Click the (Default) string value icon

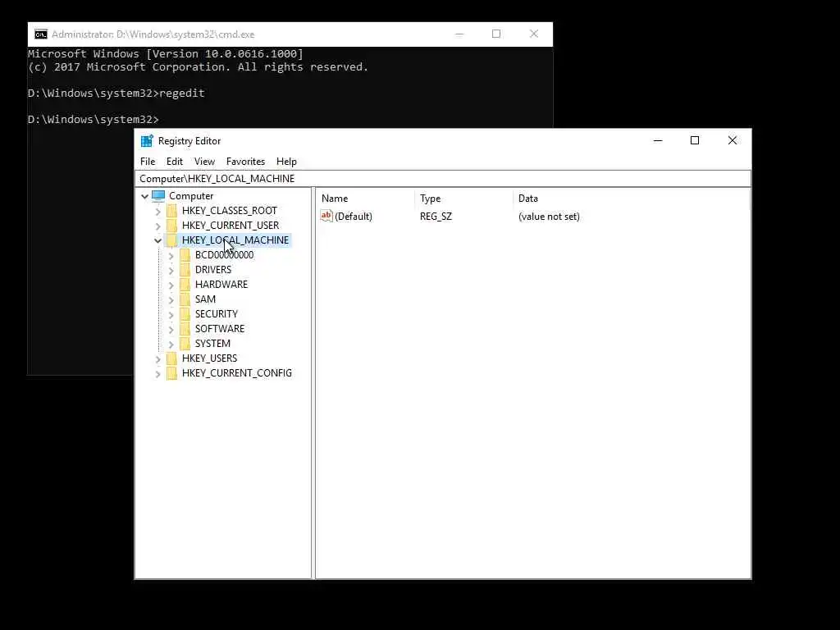point(326,216)
